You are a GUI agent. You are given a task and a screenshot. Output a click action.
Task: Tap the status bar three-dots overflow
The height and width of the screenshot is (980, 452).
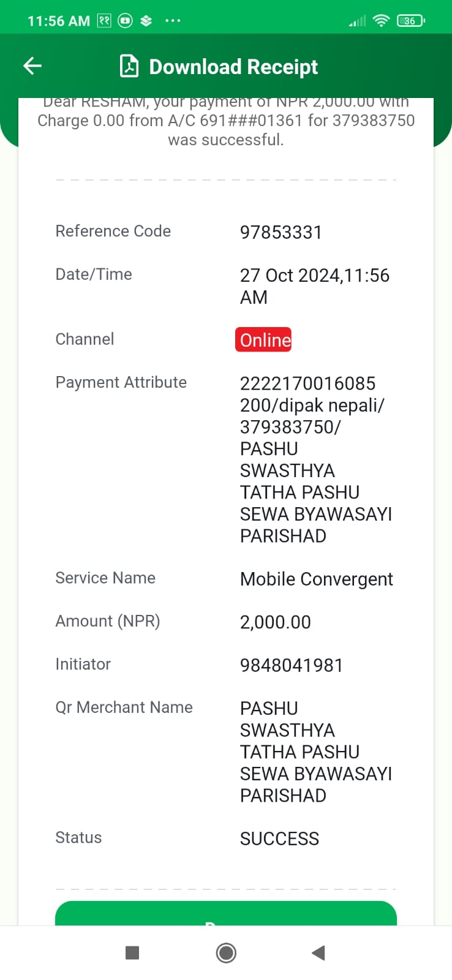tap(173, 21)
